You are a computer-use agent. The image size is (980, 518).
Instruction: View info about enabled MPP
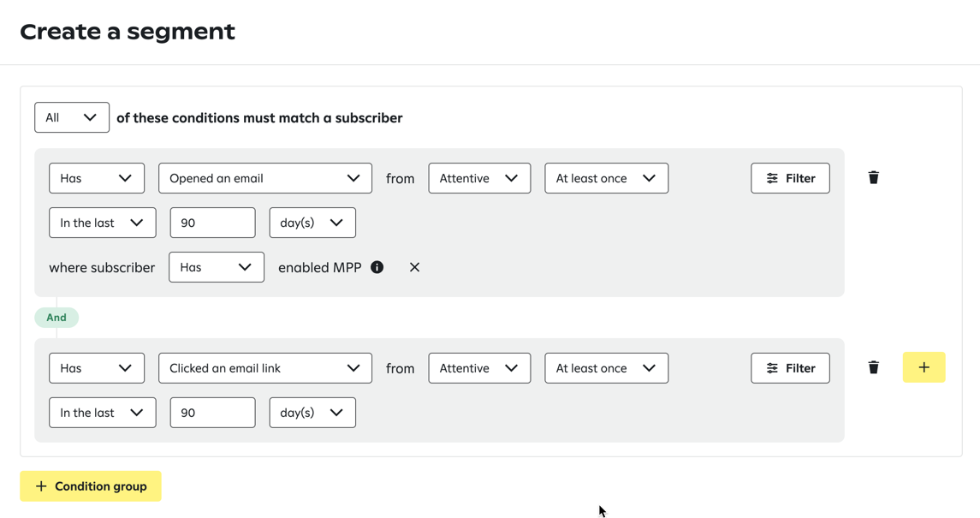(x=377, y=266)
